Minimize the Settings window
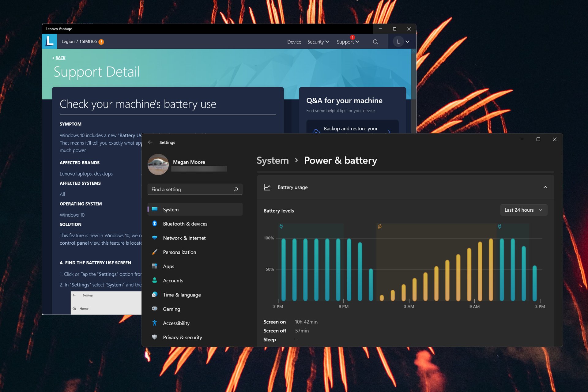Screen dimensions: 588x392 click(522, 139)
